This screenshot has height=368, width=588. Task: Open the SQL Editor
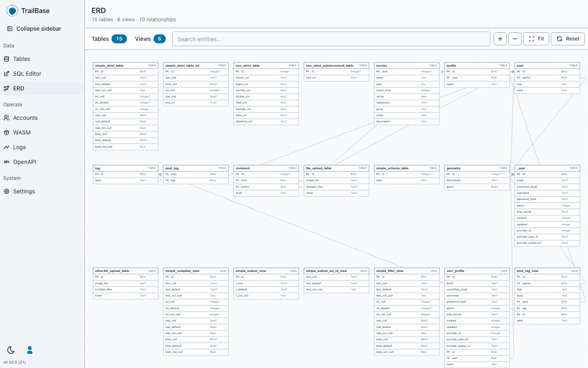(42, 74)
